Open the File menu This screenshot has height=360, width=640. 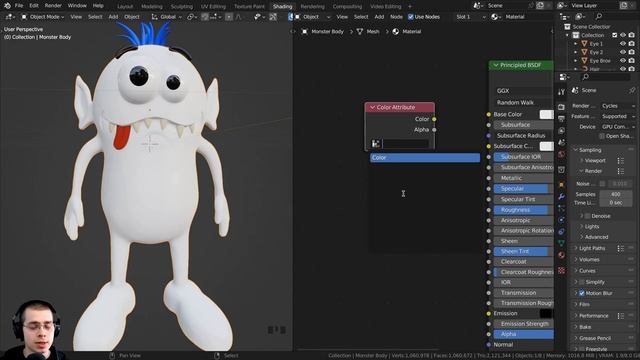[19, 6]
